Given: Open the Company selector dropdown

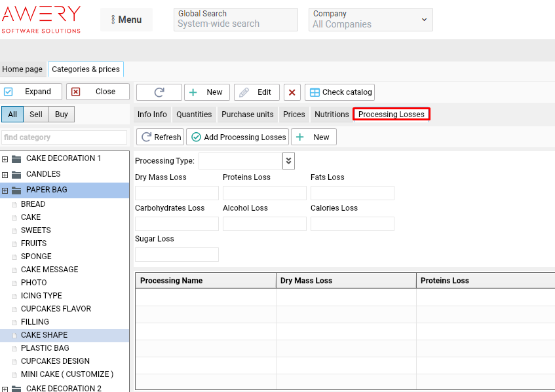Looking at the screenshot, I should pyautogui.click(x=370, y=20).
